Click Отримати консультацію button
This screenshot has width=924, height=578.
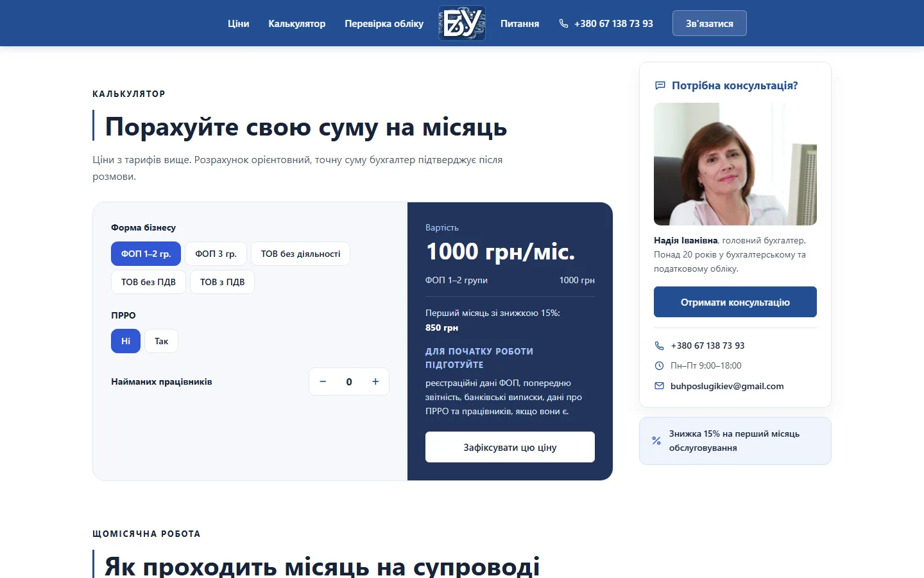(735, 302)
